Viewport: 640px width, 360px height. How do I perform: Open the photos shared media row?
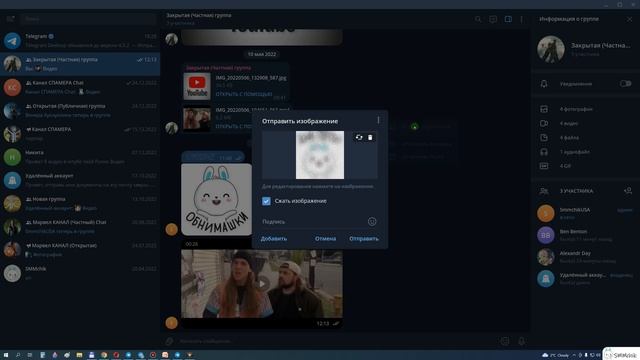coord(586,109)
